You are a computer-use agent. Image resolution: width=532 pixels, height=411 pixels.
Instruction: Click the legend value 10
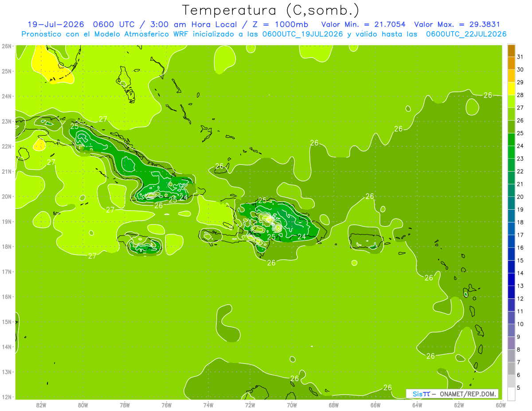click(520, 324)
